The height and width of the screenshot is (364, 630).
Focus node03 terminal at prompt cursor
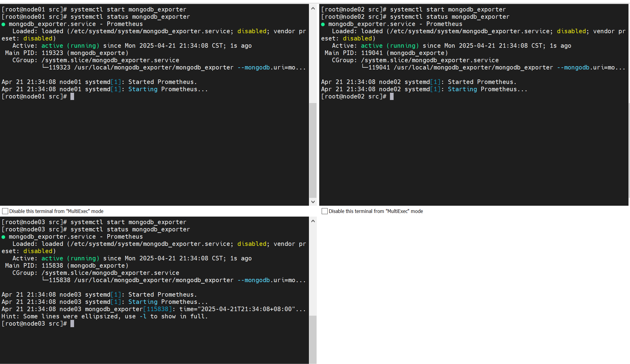(x=72, y=324)
